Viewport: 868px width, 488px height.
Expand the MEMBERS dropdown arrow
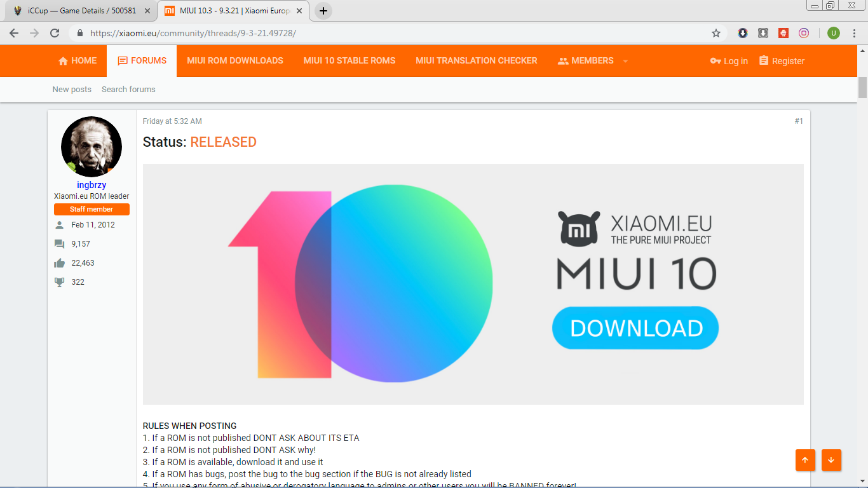(x=625, y=61)
